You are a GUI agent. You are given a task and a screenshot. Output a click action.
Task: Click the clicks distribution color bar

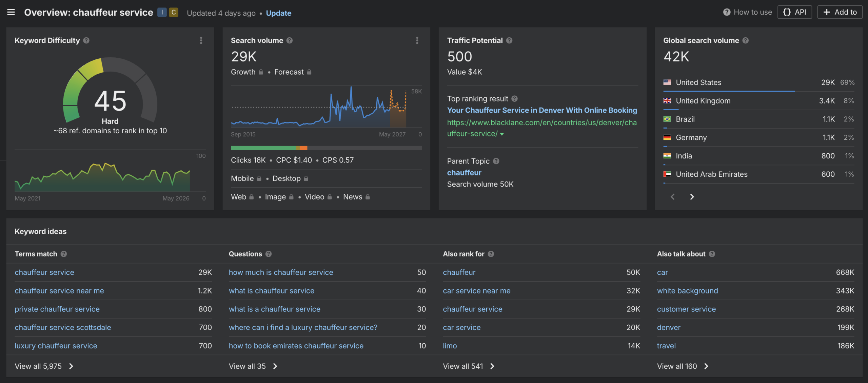(x=326, y=148)
